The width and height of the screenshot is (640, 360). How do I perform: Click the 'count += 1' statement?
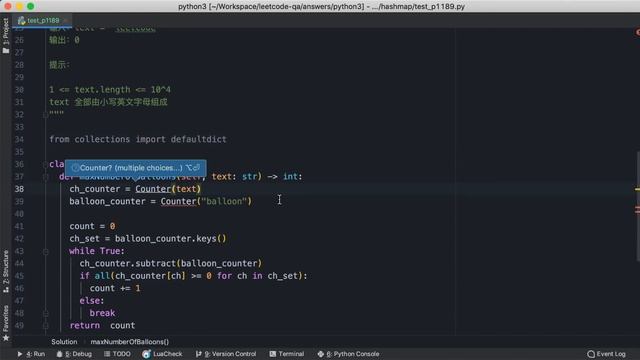pyautogui.click(x=115, y=288)
